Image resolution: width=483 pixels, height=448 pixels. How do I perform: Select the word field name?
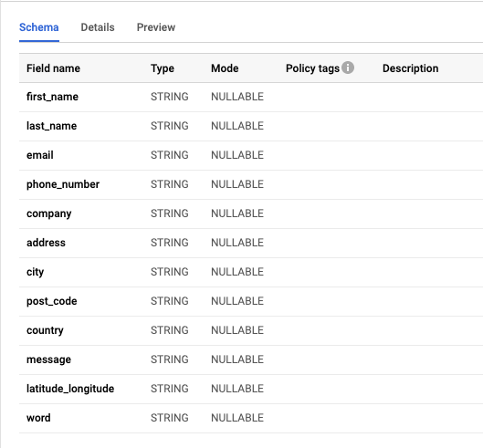38,418
